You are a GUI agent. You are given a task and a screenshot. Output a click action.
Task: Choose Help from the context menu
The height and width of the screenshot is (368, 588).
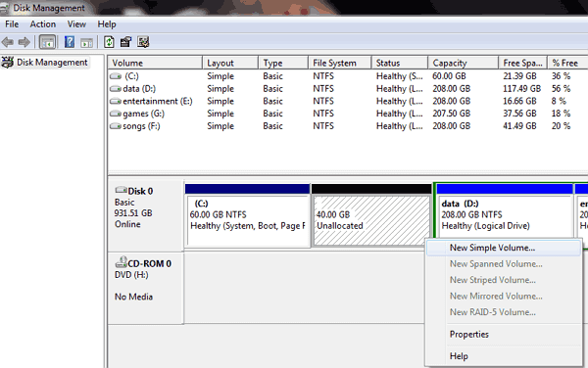coord(504,356)
